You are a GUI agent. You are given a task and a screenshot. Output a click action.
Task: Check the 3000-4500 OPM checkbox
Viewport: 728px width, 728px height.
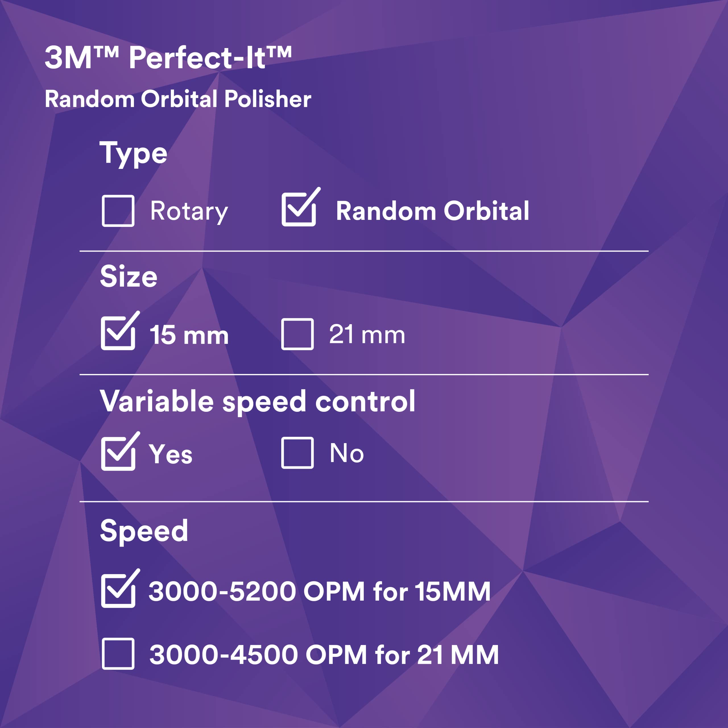click(x=118, y=654)
